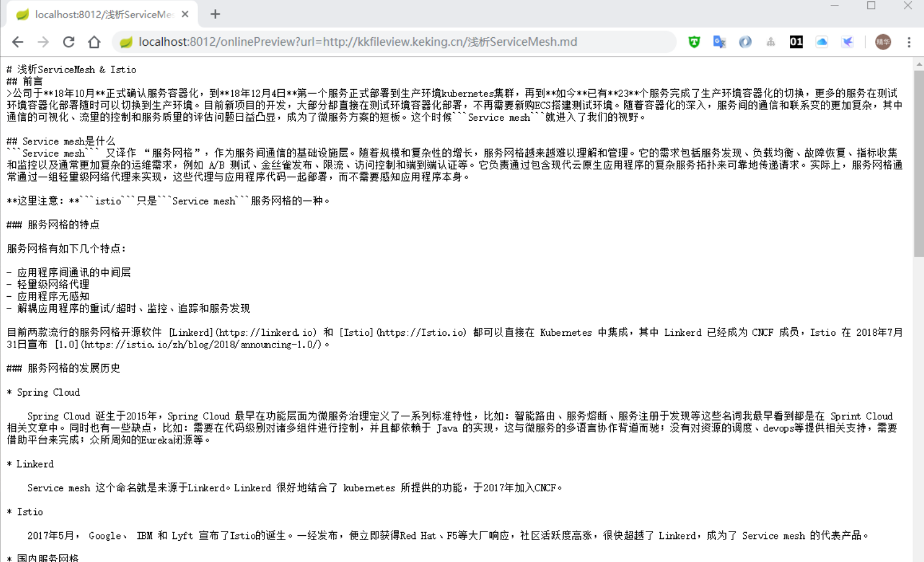This screenshot has width=924, height=562.
Task: Open the black 01 extension icon
Action: 796,42
